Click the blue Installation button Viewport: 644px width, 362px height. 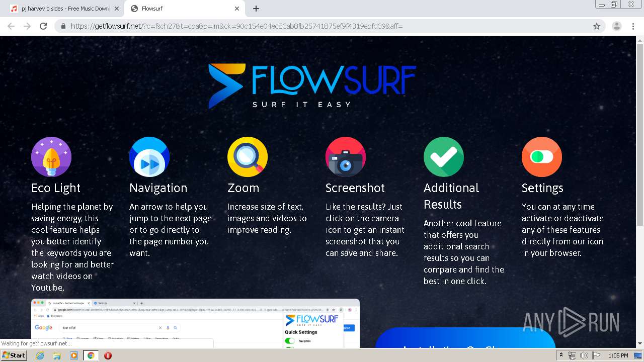tap(465, 338)
